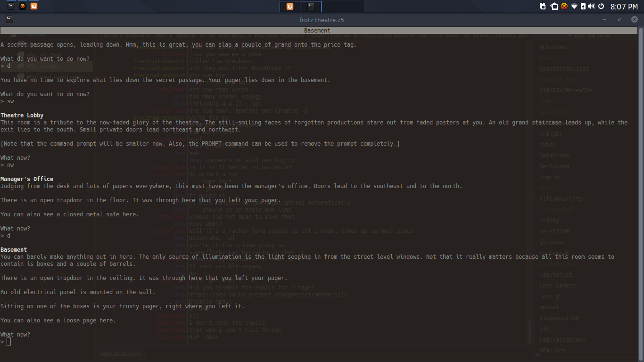Switch to Firefox in the window list
This screenshot has height=362, width=644.
(x=290, y=6)
